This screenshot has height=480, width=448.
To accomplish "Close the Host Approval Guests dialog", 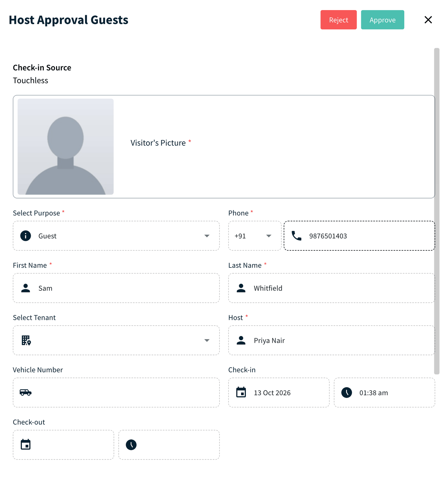I will [428, 20].
